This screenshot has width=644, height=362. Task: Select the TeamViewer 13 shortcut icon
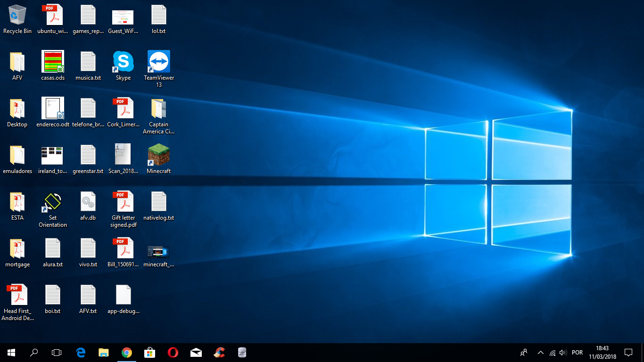[x=159, y=62]
